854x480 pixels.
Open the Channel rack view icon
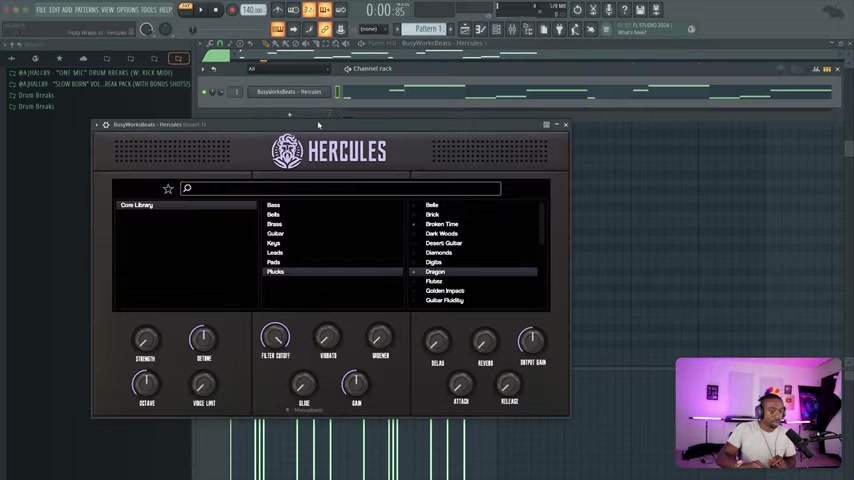[x=496, y=29]
